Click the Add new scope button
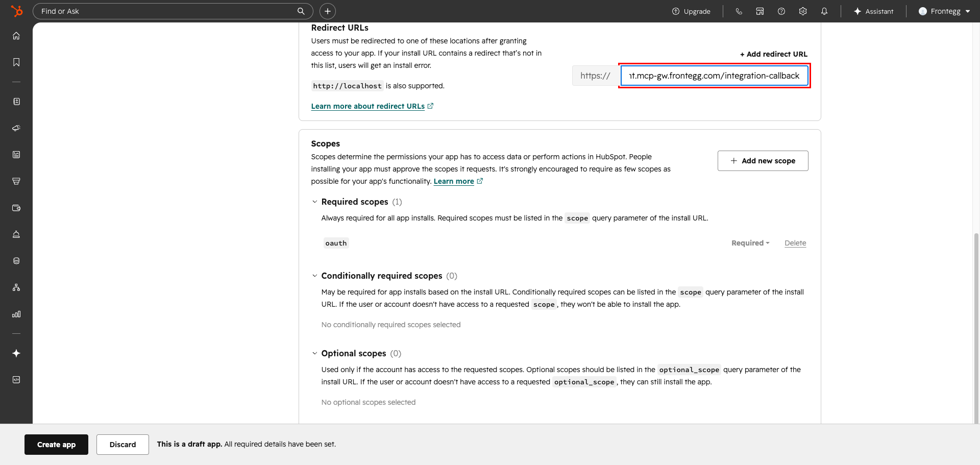The height and width of the screenshot is (465, 980). (x=763, y=161)
